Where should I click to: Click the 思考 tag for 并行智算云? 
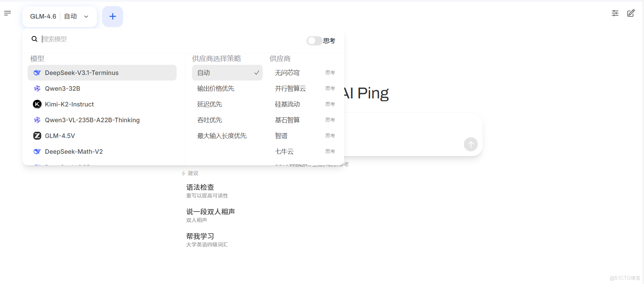(x=330, y=88)
